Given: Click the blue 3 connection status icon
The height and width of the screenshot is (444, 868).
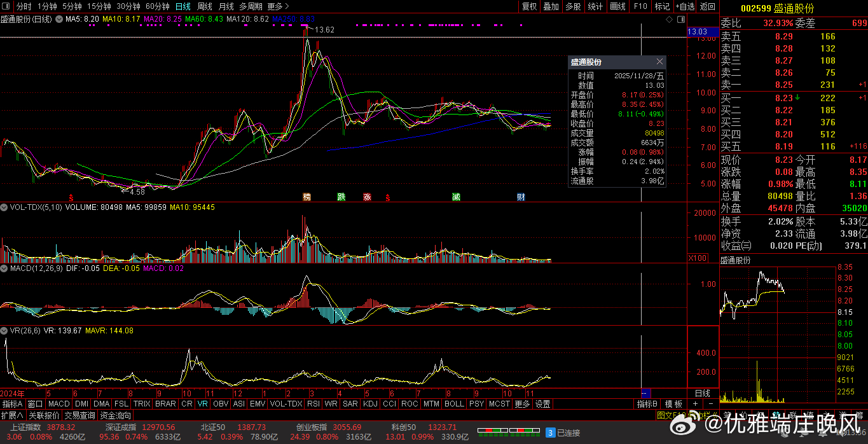Looking at the screenshot, I should click(x=550, y=433).
